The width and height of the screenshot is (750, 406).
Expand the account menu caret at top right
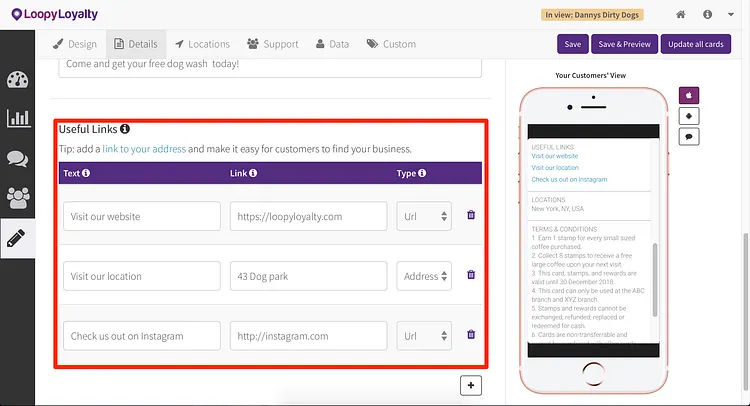pyautogui.click(x=731, y=14)
